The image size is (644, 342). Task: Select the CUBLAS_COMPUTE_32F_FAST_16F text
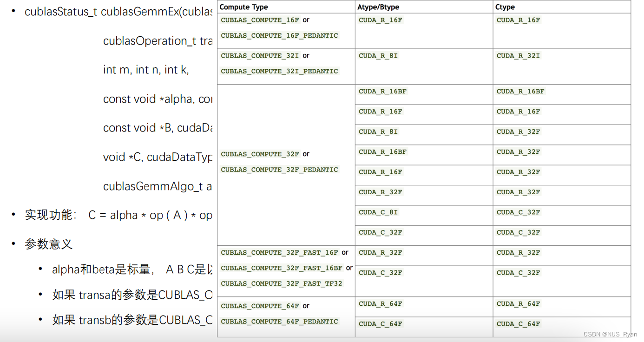279,253
